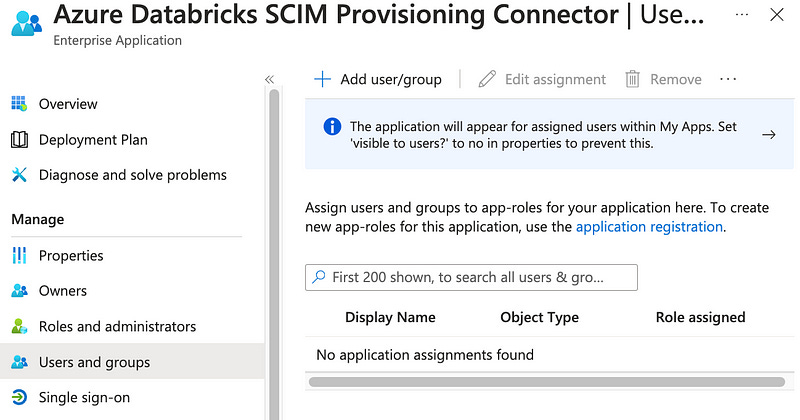800x420 pixels.
Task: Show more toolbar commands ellipsis
Action: (728, 79)
